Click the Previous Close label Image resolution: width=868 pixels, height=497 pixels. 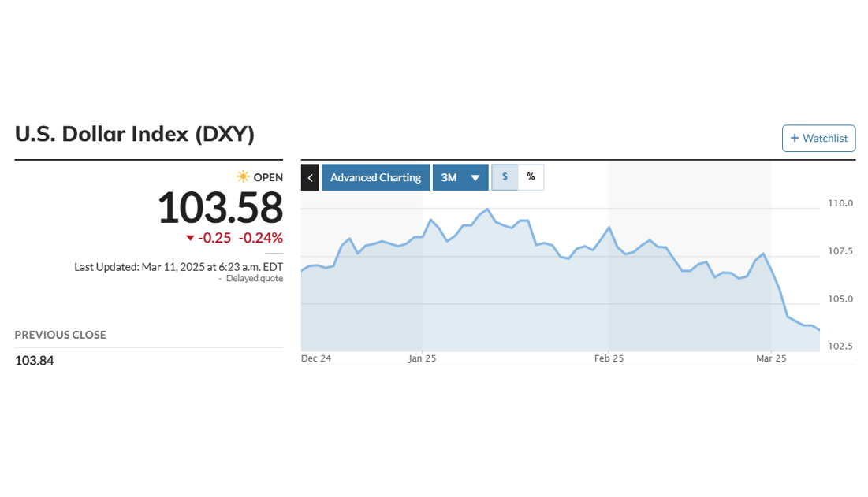pyautogui.click(x=61, y=335)
